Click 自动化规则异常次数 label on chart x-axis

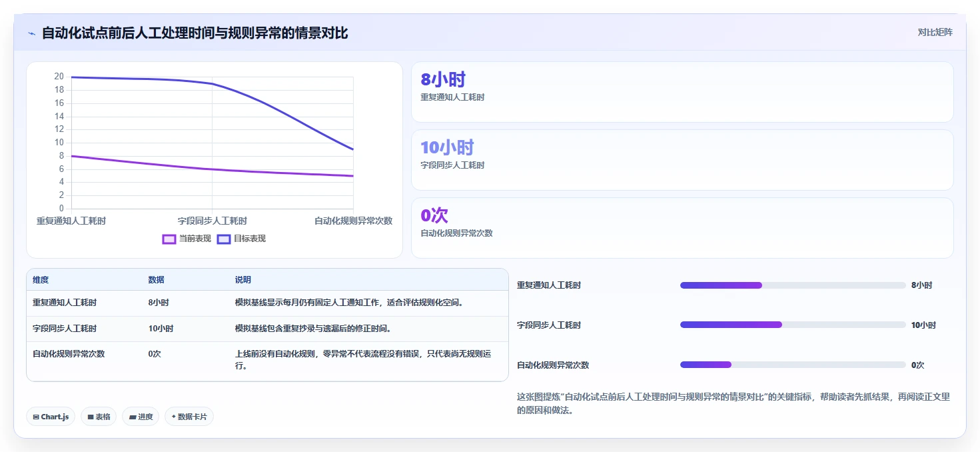coord(353,221)
